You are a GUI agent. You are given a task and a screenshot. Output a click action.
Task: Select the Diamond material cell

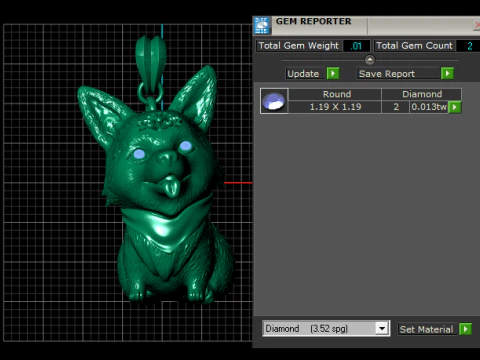pyautogui.click(x=422, y=94)
